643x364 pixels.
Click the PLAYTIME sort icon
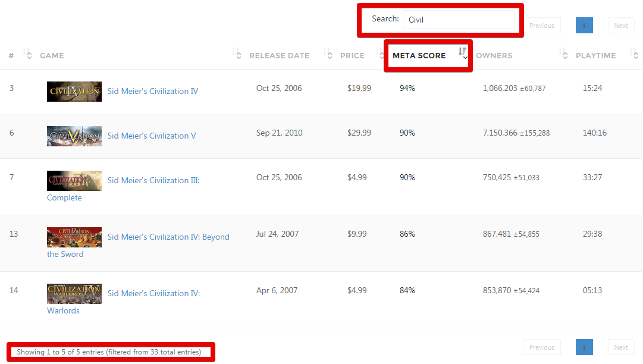pyautogui.click(x=635, y=55)
